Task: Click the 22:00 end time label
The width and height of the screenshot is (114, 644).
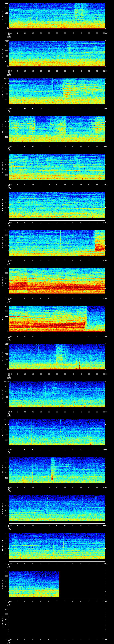Action: [x=105, y=109]
